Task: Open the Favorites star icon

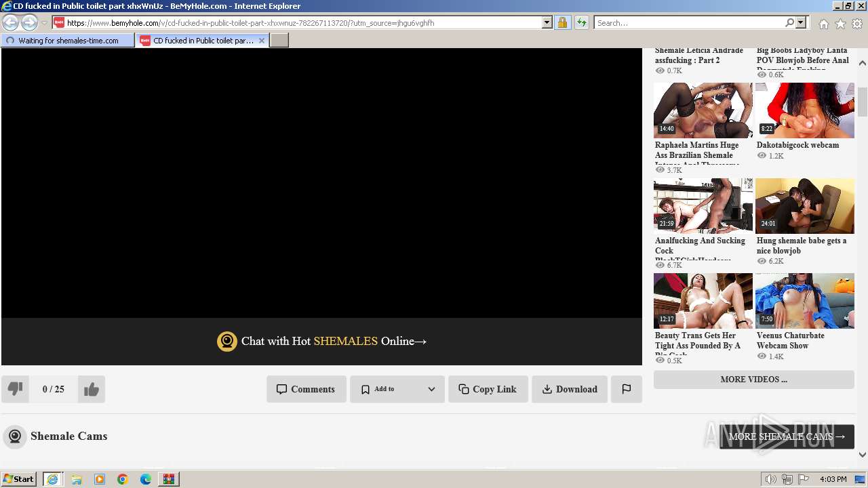Action: click(x=840, y=24)
